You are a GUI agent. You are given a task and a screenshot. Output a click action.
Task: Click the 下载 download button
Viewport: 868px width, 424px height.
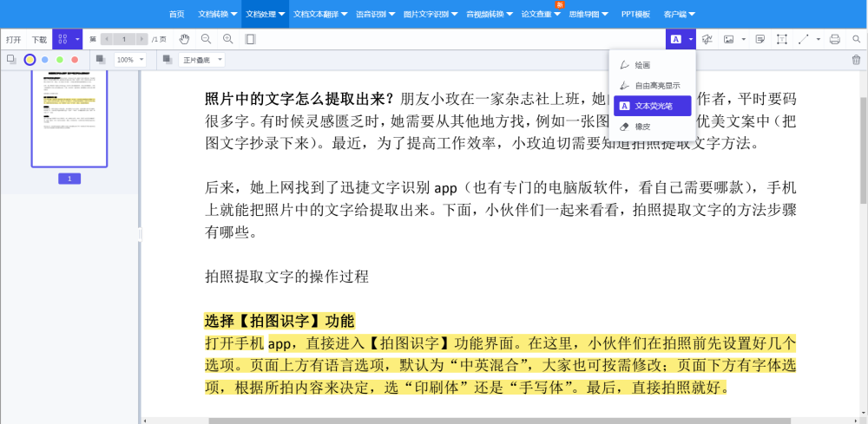tap(39, 39)
